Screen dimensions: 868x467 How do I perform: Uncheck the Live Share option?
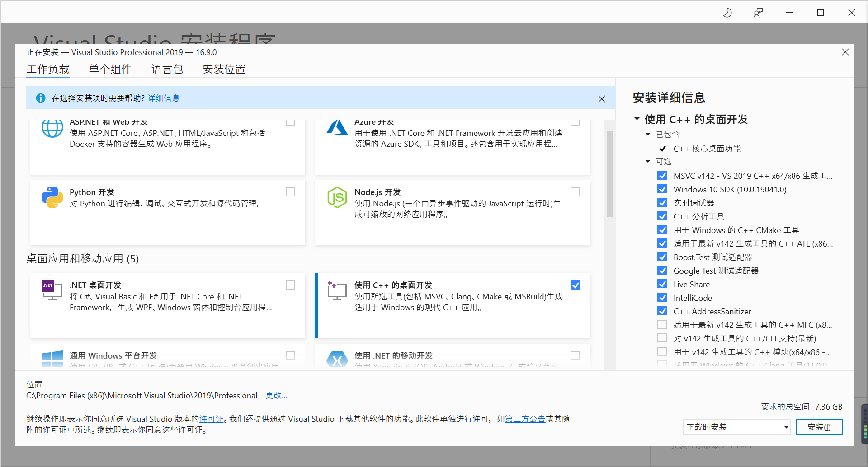click(662, 284)
